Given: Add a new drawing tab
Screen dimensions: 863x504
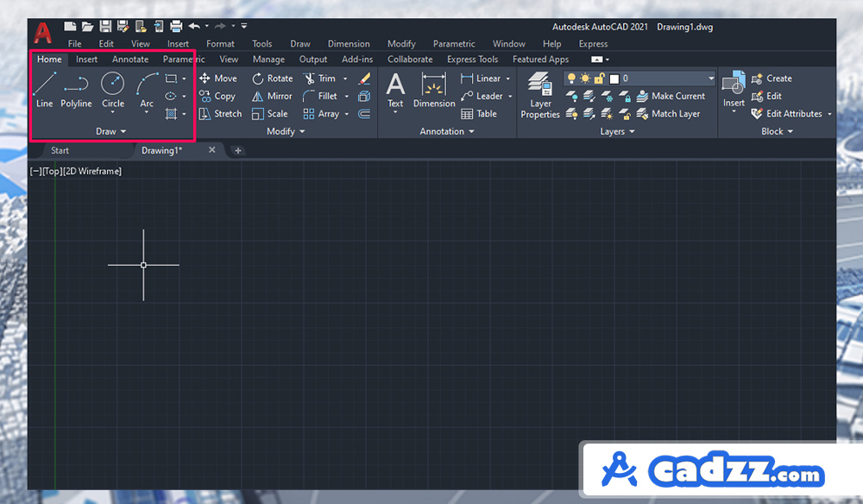Looking at the screenshot, I should pos(238,150).
